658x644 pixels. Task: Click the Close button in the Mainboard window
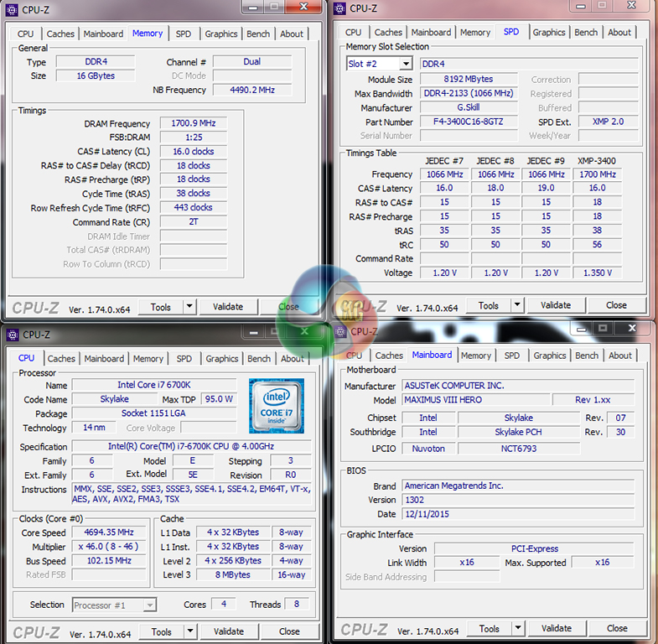617,628
